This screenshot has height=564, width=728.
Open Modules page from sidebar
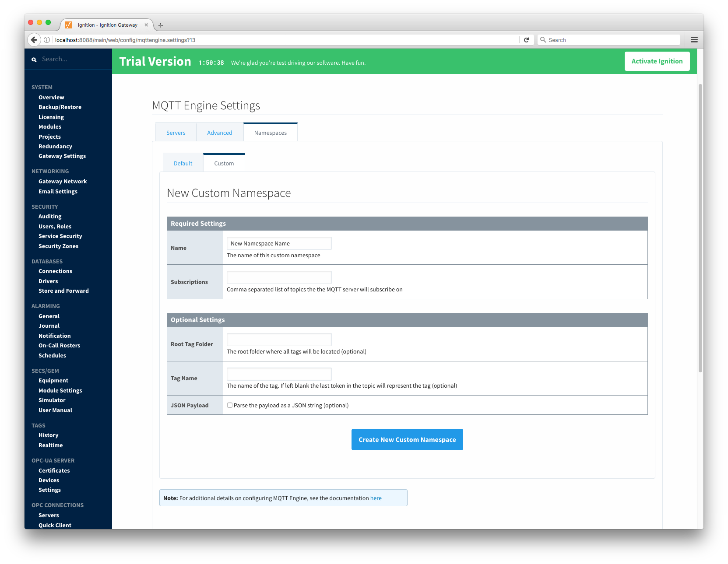[50, 126]
